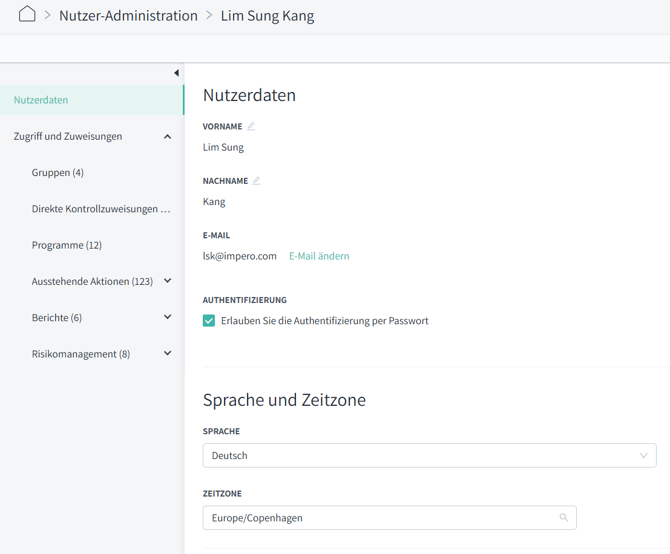The image size is (670, 554).
Task: Click Lim Sung Kang breadcrumb
Action: click(x=267, y=16)
